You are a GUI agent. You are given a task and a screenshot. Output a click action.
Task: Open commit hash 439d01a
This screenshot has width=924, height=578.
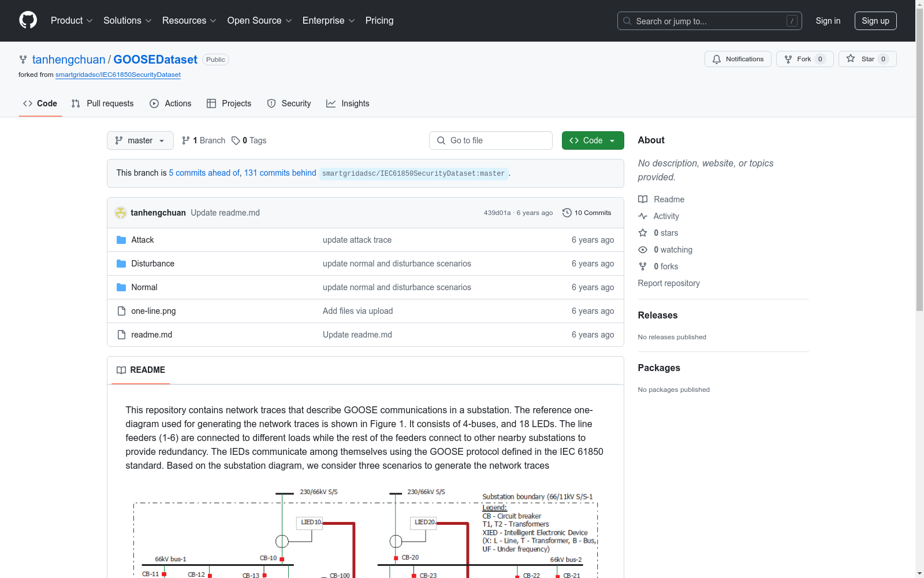pyautogui.click(x=497, y=213)
